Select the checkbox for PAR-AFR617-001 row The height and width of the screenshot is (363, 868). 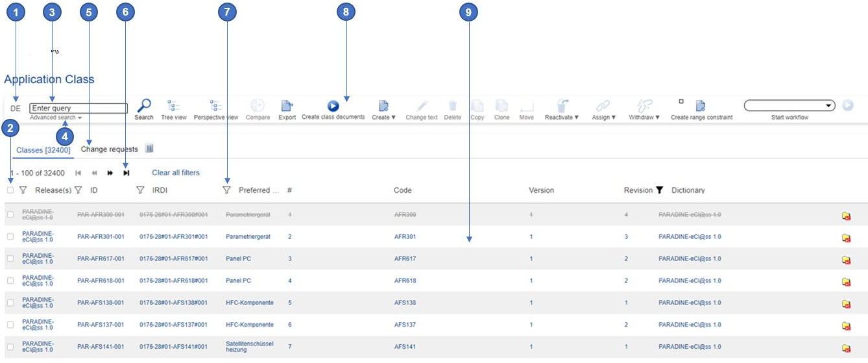10,258
